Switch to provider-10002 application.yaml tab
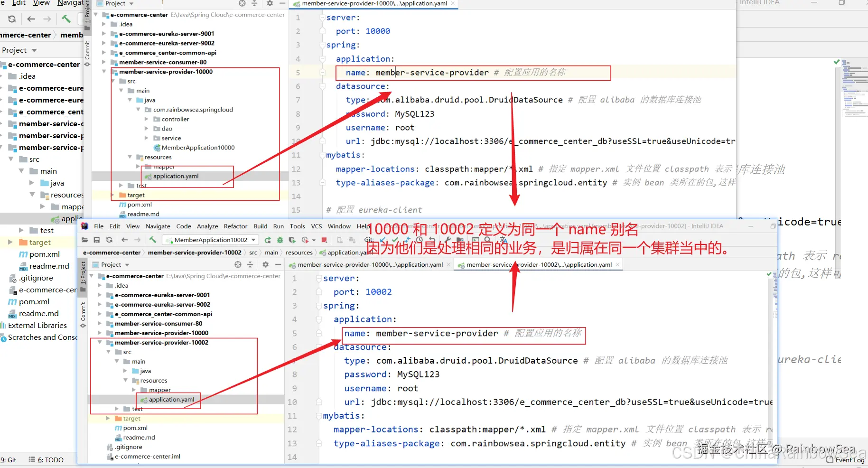 coord(539,264)
